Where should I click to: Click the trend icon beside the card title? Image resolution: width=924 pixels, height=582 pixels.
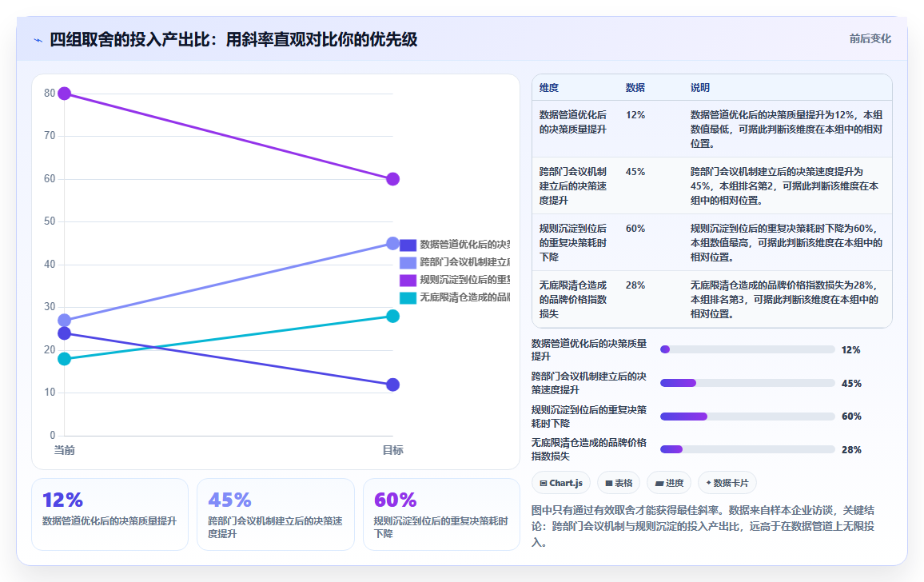[38, 40]
